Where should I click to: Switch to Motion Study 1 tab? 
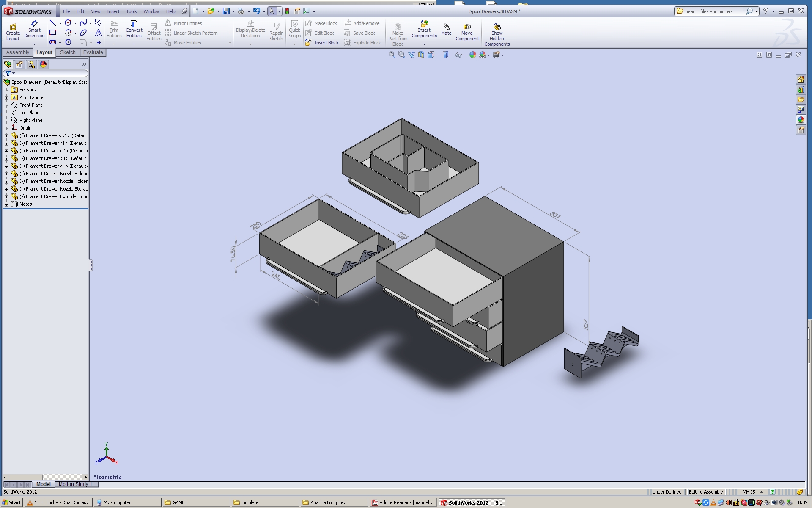pyautogui.click(x=75, y=484)
